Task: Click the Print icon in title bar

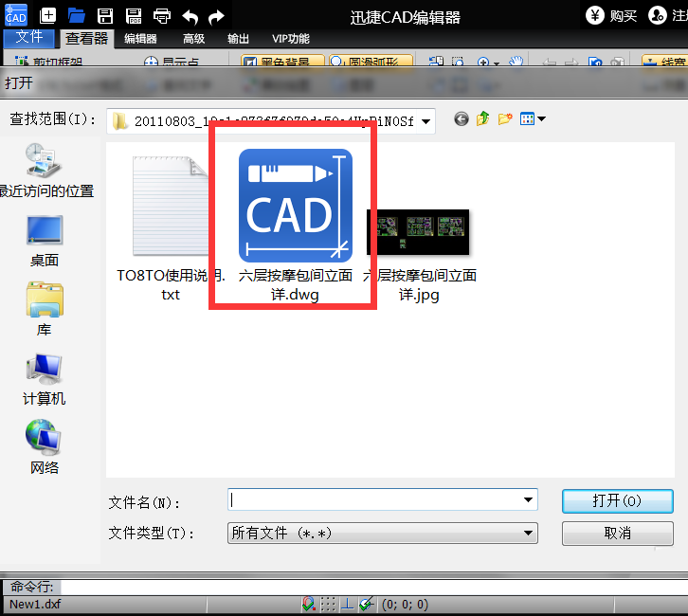Action: tap(162, 15)
